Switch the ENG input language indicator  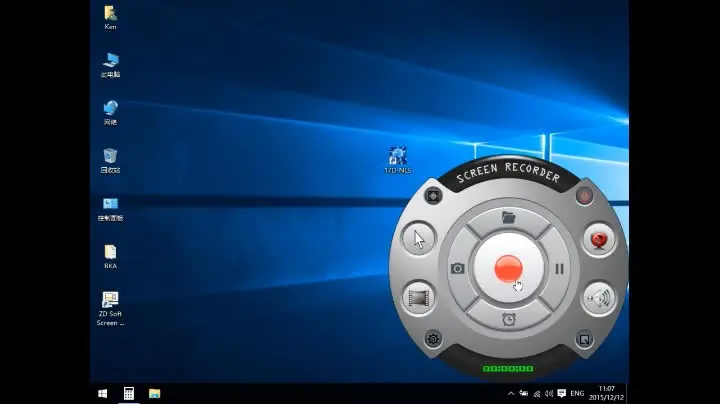[577, 393]
